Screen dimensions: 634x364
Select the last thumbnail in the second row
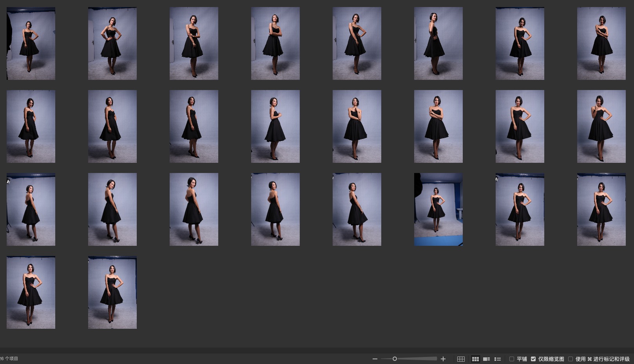601,126
